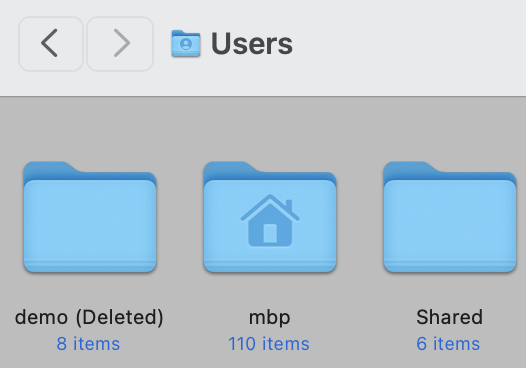Click blank area between demo and mbp folders

coord(180,218)
